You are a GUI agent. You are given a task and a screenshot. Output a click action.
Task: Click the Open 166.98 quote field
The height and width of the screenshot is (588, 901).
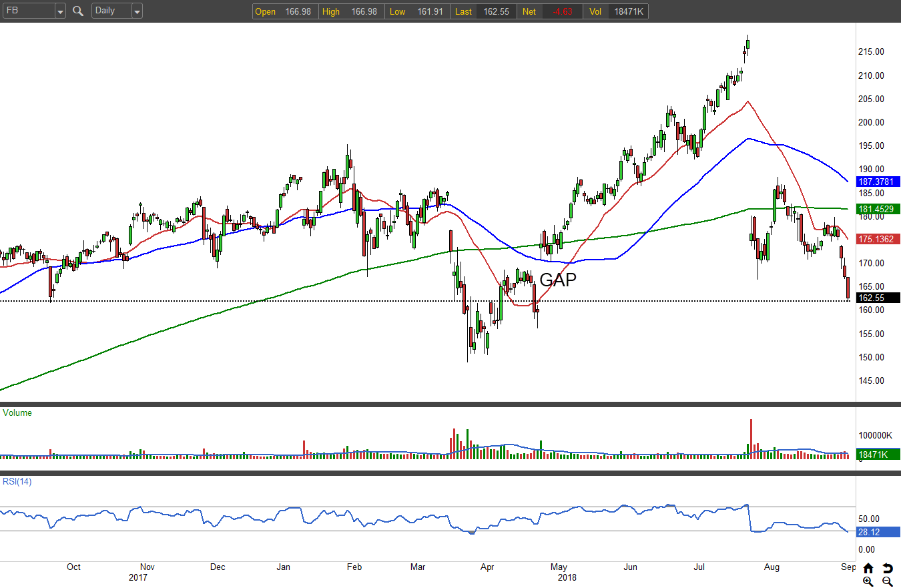click(284, 12)
